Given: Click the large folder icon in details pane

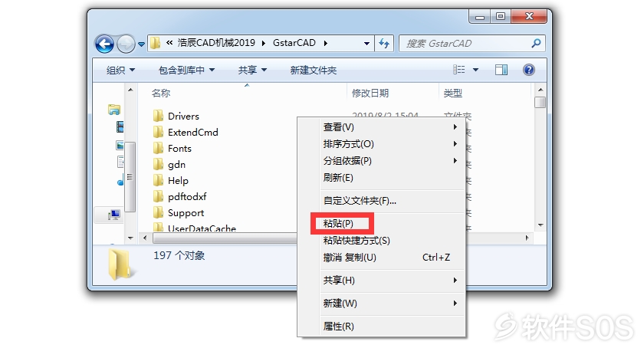Looking at the screenshot, I should pyautogui.click(x=120, y=265).
